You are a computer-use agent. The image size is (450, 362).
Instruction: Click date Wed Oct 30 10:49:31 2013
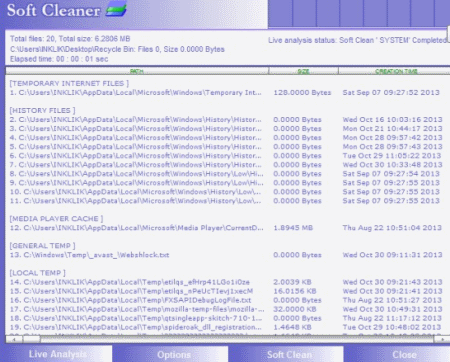(392, 309)
